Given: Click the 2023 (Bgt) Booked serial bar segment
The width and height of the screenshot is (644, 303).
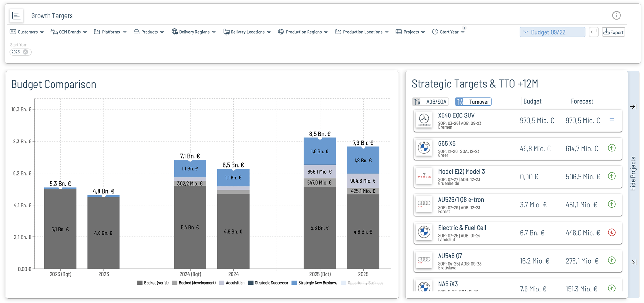Looking at the screenshot, I should tap(60, 229).
